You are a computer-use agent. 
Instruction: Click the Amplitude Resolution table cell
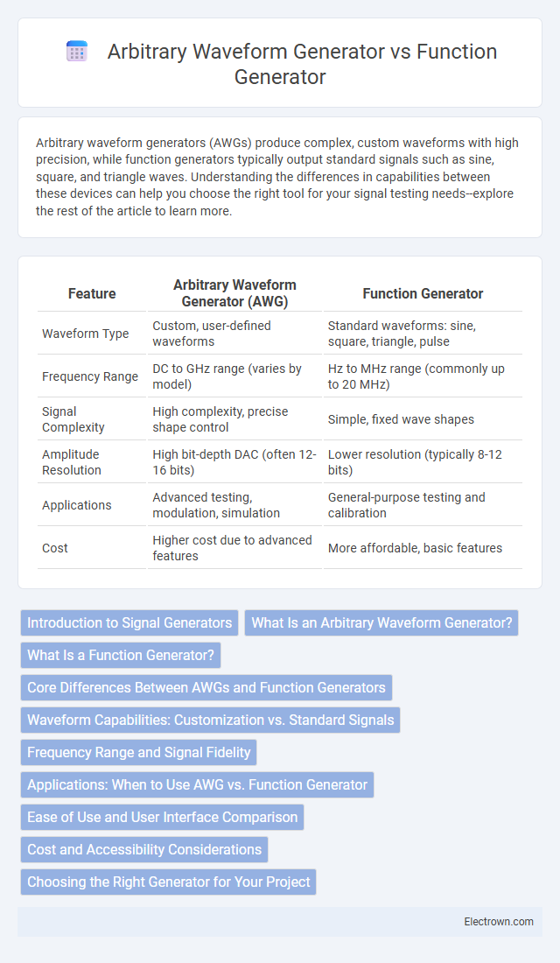coord(92,462)
